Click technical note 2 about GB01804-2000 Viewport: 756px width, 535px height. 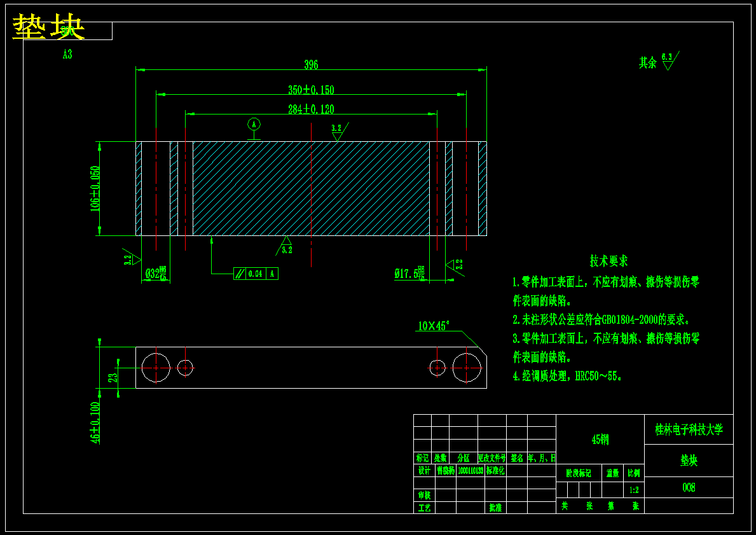601,319
